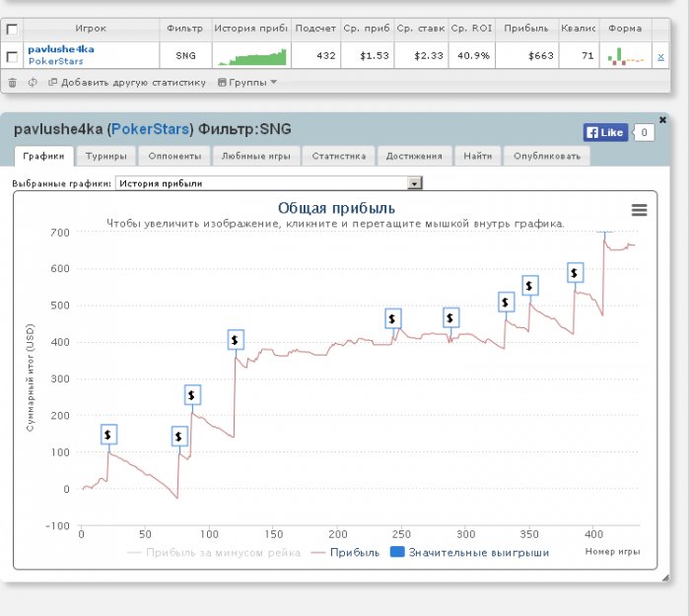Open the pavlushe4ka player link in the table

(60, 48)
